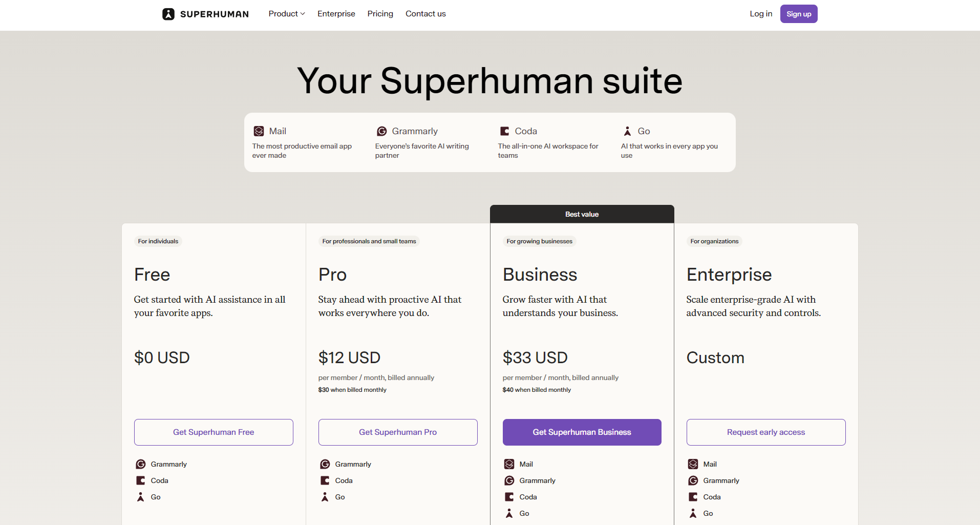980x525 pixels.
Task: Open the Enterprise nav link
Action: tap(336, 14)
